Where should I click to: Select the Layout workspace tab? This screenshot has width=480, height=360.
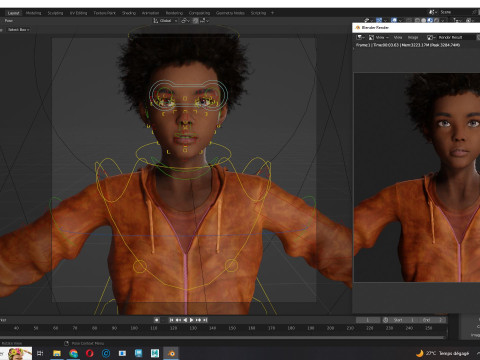click(13, 13)
